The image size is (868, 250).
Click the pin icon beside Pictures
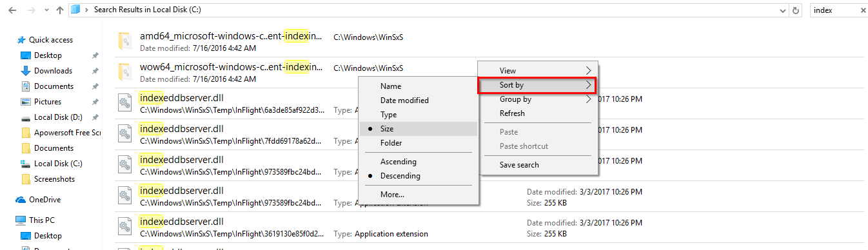(x=95, y=102)
